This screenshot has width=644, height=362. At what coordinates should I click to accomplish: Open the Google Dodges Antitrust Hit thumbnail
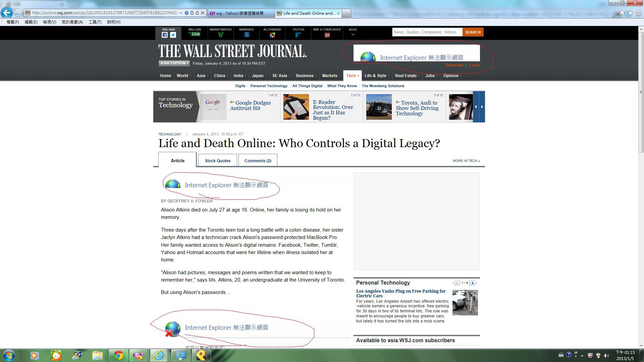(x=213, y=107)
